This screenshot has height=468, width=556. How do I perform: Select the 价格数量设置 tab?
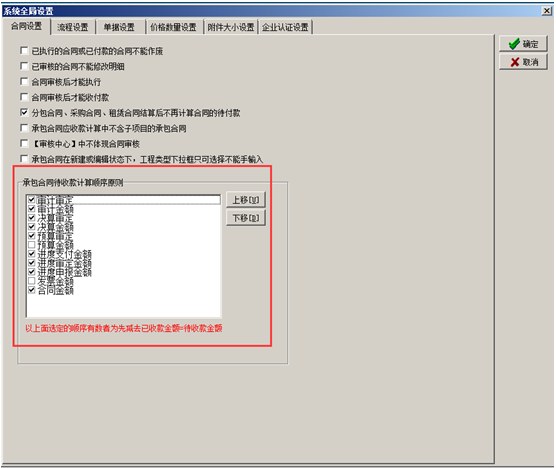click(174, 27)
